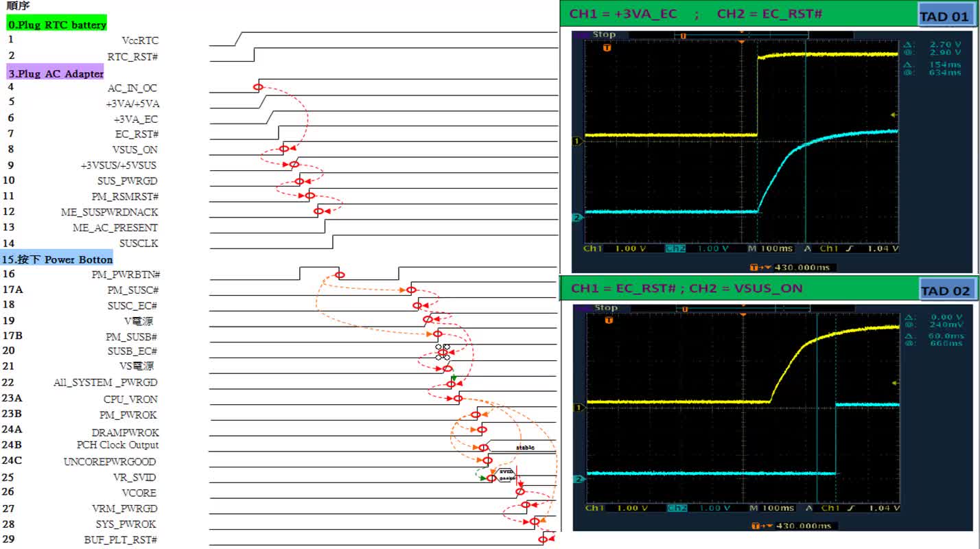The height and width of the screenshot is (549, 980).
Task: Select the SUS_PWRGD signal label
Action: [x=127, y=181]
